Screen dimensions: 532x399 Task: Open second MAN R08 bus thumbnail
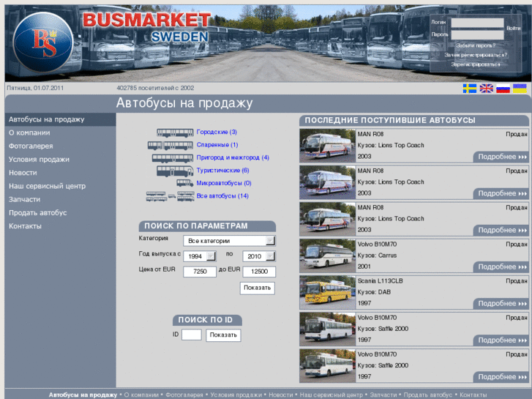click(x=327, y=182)
